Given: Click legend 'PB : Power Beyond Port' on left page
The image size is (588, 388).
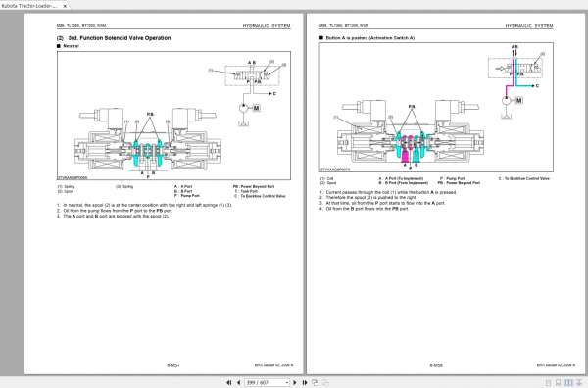Looking at the screenshot, I should click(x=254, y=187).
